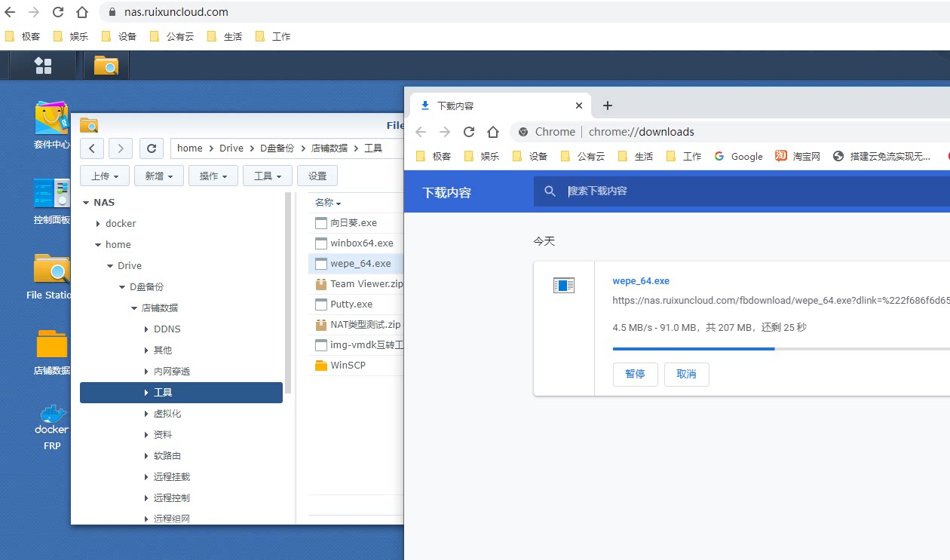Viewport: 950px width, 560px height.
Task: Open the 操作 dropdown menu
Action: coord(213,176)
